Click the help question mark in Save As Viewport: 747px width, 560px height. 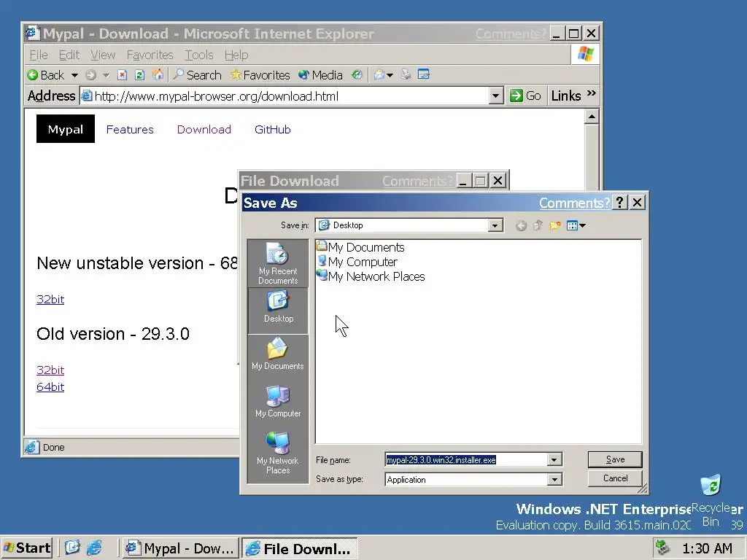tap(620, 203)
